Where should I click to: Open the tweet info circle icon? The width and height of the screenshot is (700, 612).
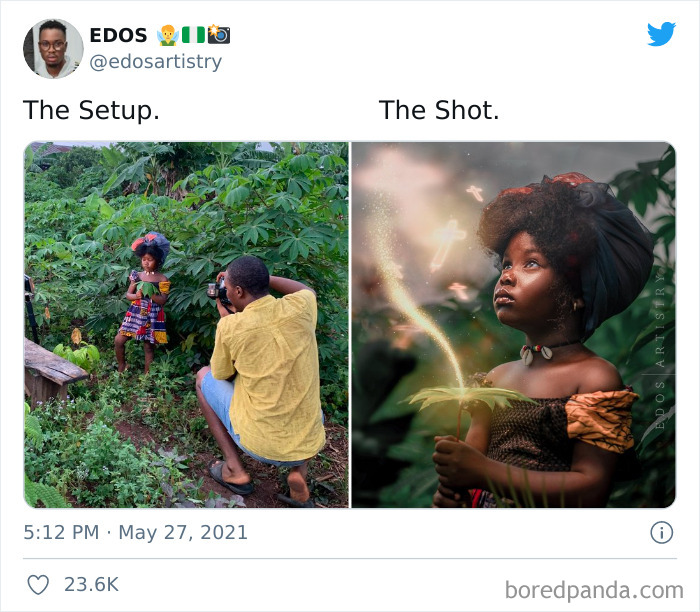[x=661, y=532]
